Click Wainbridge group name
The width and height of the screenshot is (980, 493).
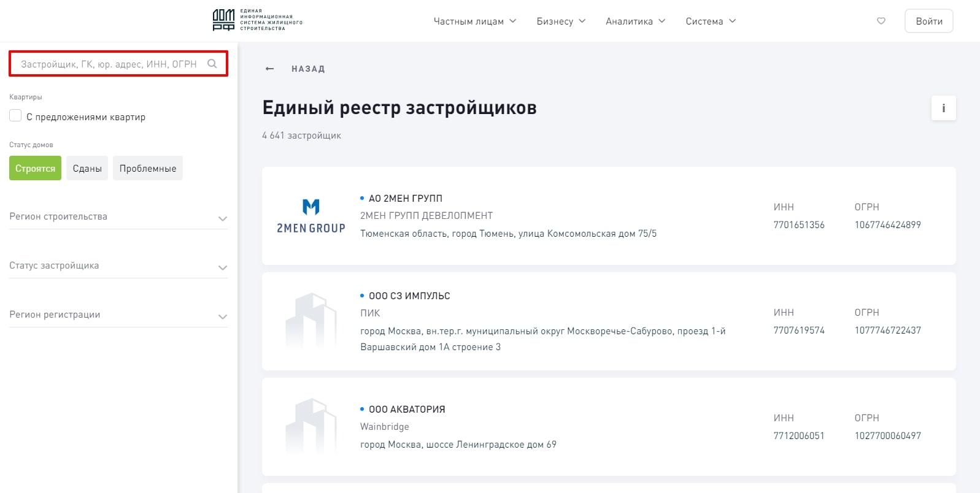click(385, 427)
